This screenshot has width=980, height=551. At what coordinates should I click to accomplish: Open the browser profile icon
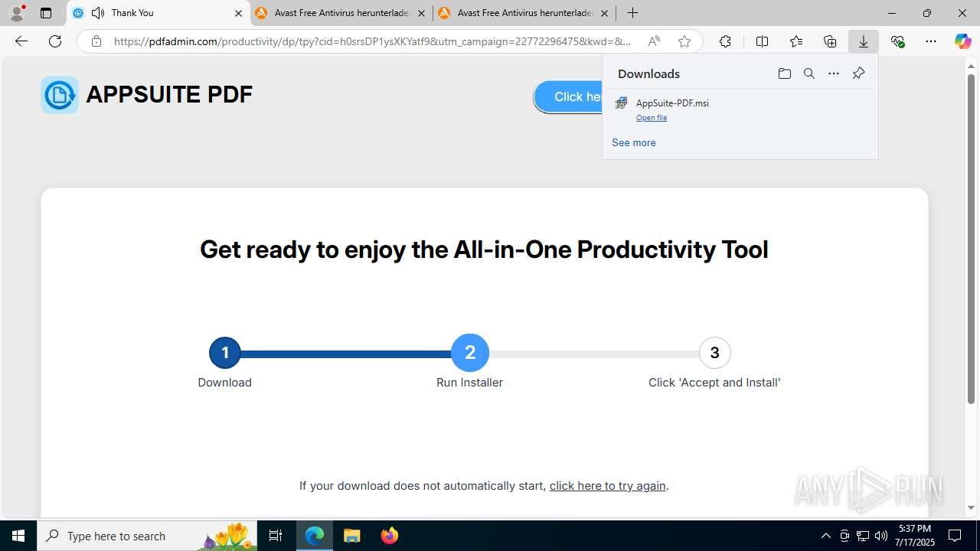(17, 13)
